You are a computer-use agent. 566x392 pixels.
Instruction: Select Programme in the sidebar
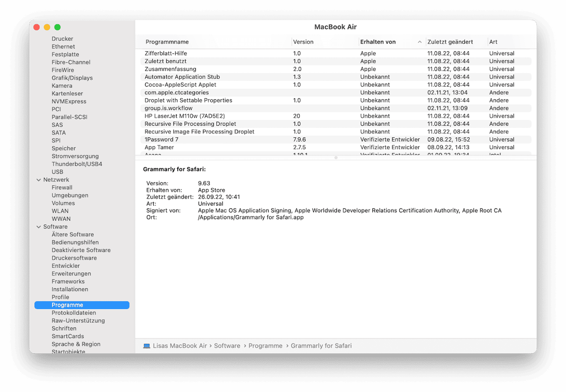67,305
